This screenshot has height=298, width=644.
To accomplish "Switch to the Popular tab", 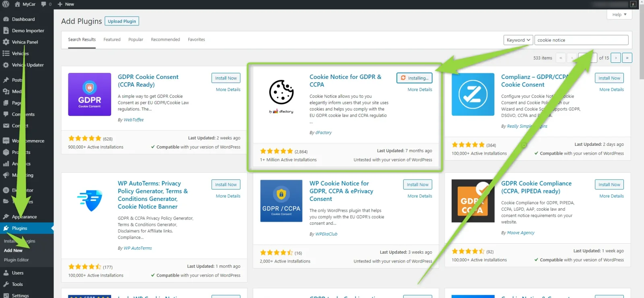I will coord(136,39).
